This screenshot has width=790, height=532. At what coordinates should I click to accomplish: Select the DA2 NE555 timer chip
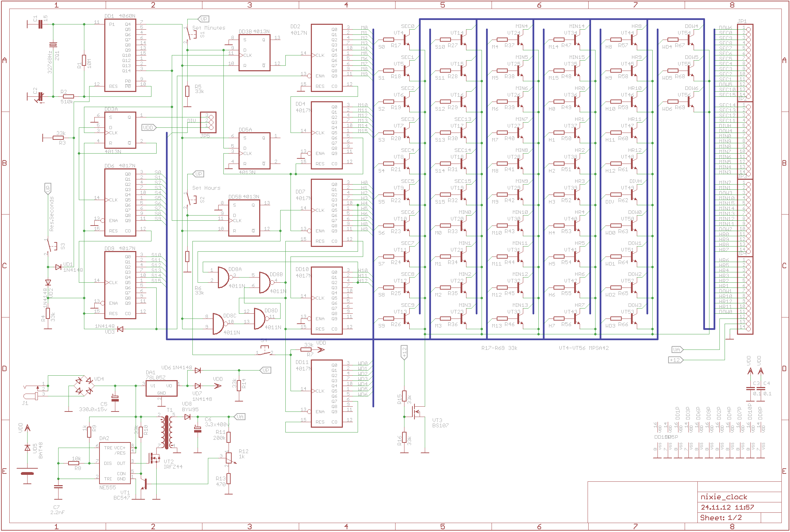point(115,463)
